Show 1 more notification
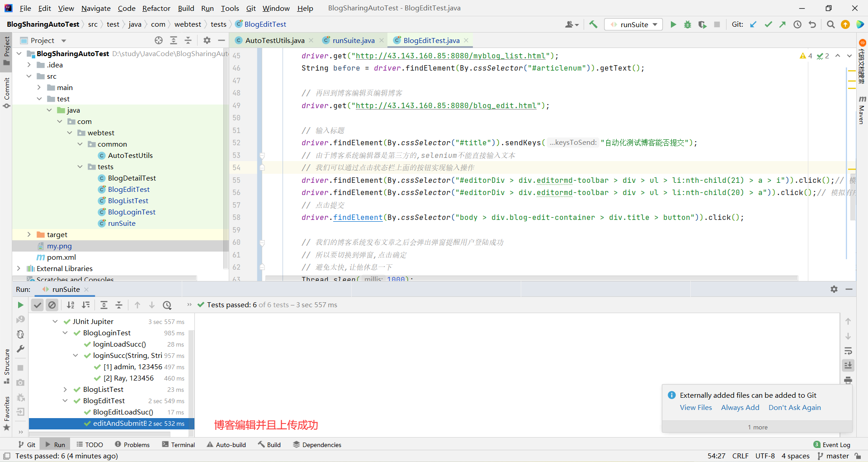The height and width of the screenshot is (462, 868). (x=757, y=427)
